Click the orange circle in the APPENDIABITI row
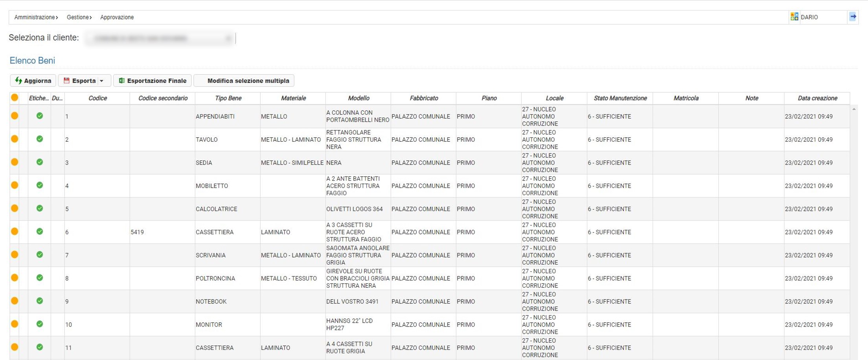This screenshot has height=360, width=868. pyautogui.click(x=15, y=116)
